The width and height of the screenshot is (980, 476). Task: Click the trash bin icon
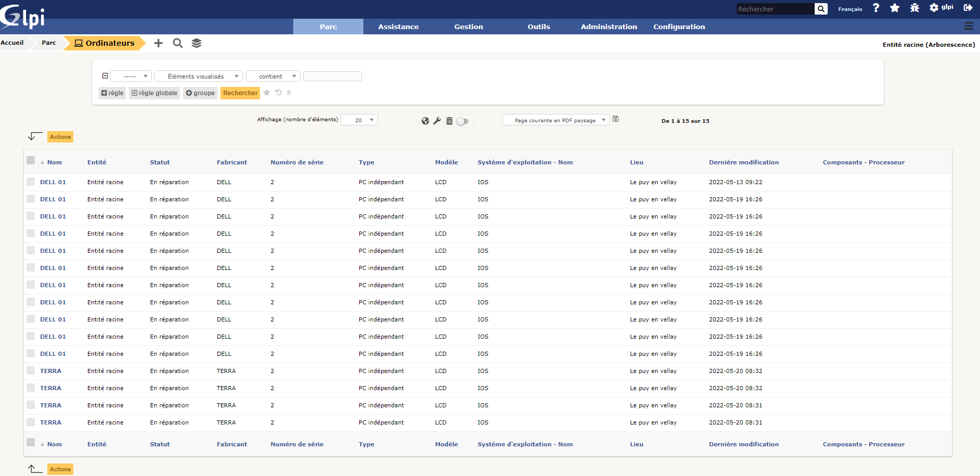450,121
